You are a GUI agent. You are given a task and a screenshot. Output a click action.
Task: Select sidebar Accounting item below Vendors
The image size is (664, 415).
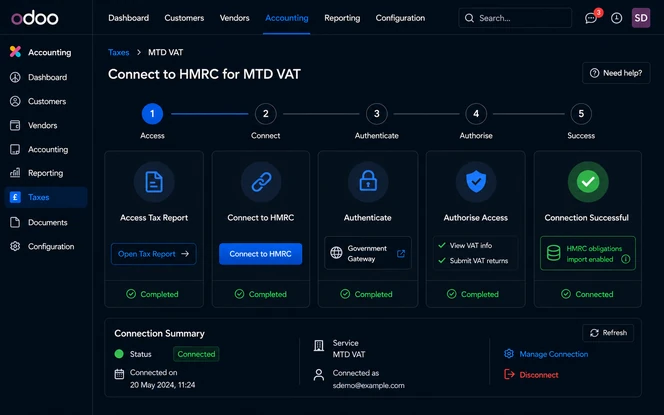[47, 149]
